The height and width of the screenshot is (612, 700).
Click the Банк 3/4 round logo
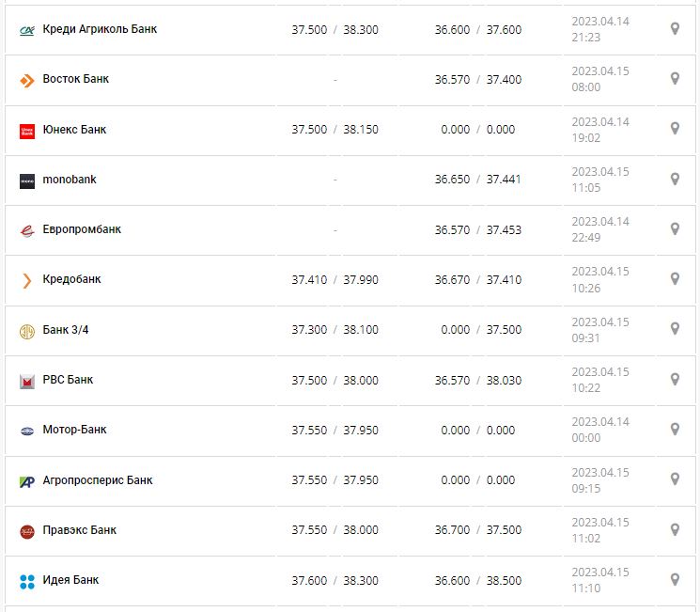(x=26, y=331)
